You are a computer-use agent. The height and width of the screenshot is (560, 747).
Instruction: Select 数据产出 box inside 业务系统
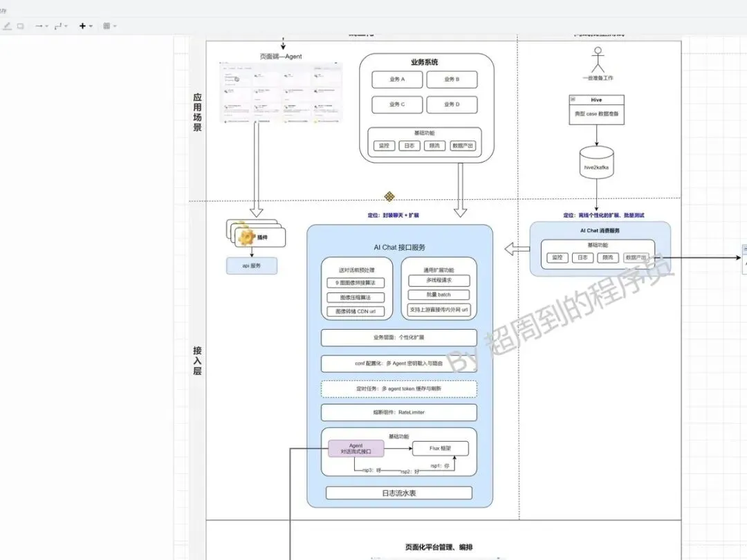point(463,146)
